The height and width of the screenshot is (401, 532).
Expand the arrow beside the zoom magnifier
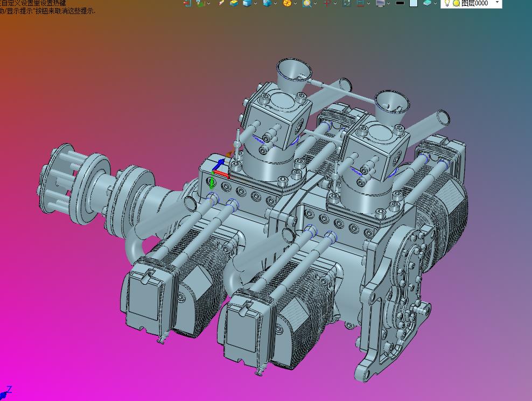tap(315, 3)
